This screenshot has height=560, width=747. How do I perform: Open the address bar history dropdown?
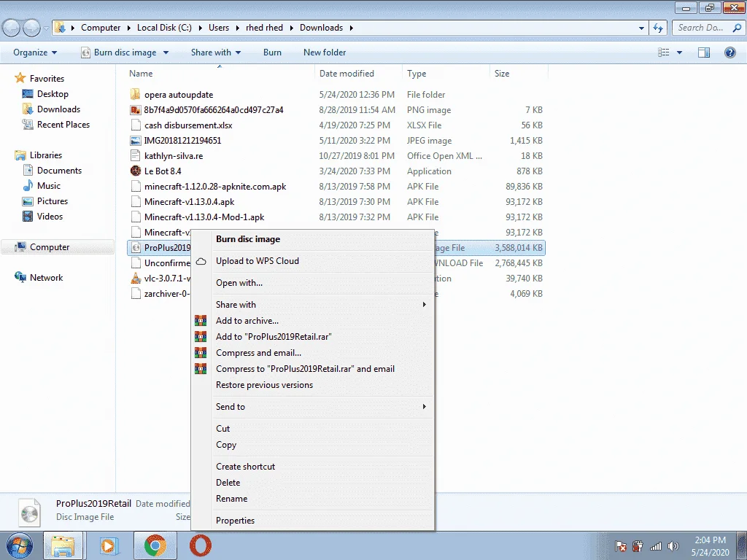pos(641,28)
